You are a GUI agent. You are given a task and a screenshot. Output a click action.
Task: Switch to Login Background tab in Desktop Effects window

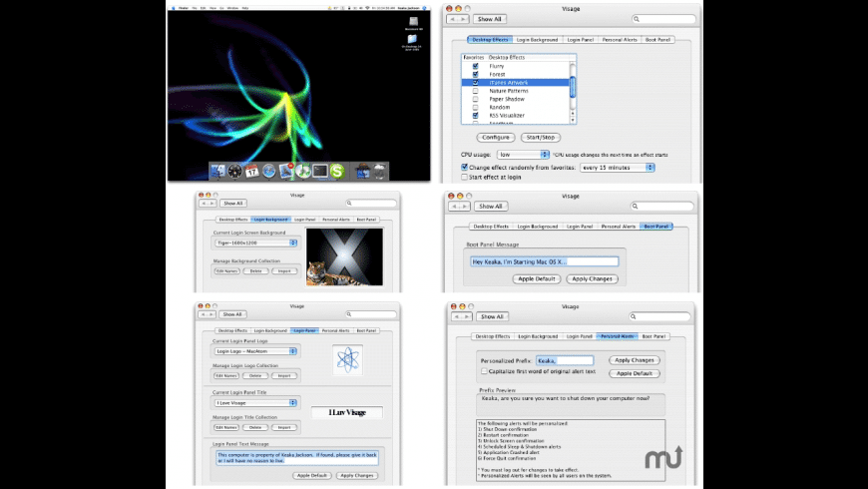click(537, 40)
